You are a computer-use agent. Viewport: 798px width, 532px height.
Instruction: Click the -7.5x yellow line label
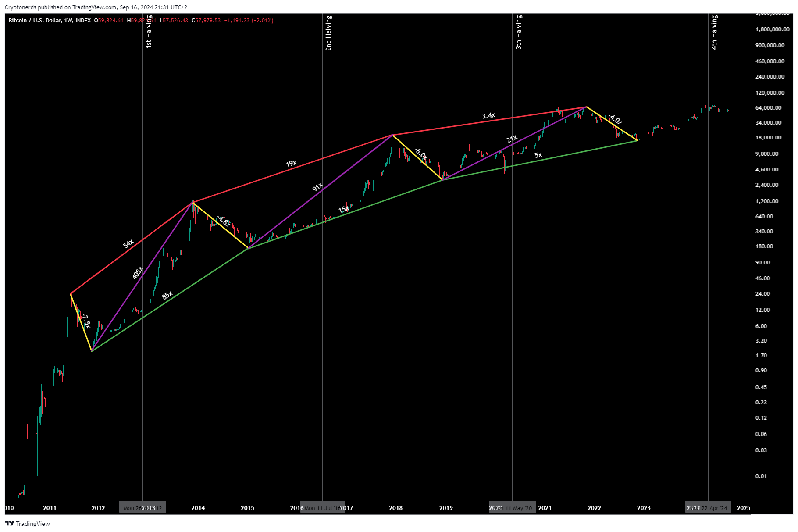coord(86,321)
